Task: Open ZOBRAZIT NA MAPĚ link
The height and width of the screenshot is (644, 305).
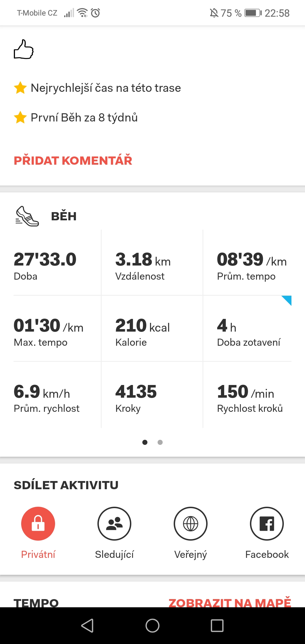Action: click(x=230, y=602)
